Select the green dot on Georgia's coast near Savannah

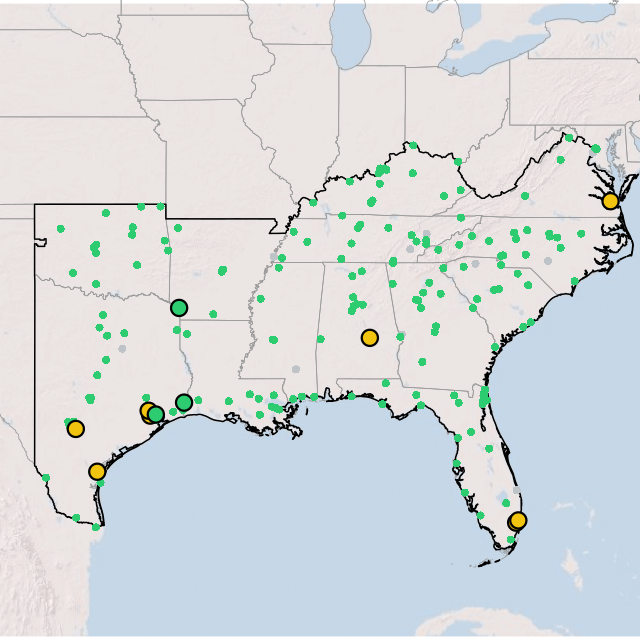tap(495, 347)
